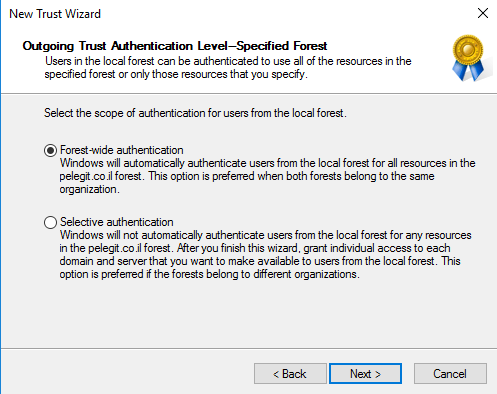Click the 'Selective authentication' option label
The width and height of the screenshot is (497, 394).
[x=117, y=222]
